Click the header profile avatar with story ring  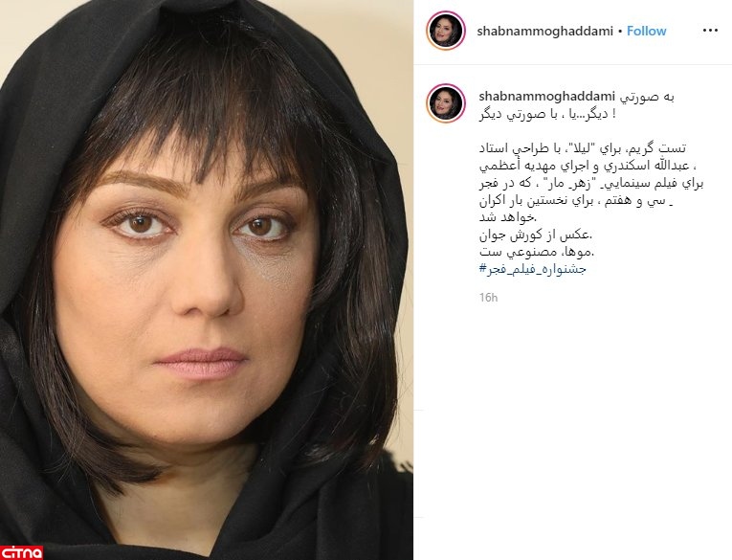click(446, 31)
